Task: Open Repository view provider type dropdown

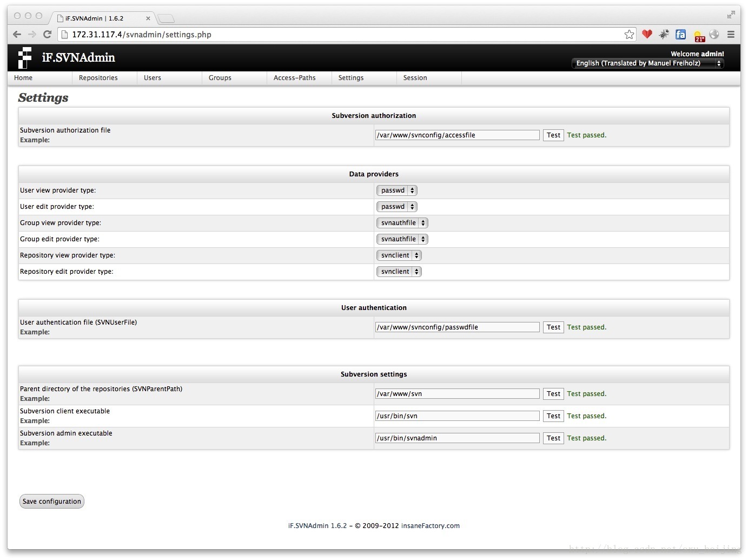Action: pos(399,255)
